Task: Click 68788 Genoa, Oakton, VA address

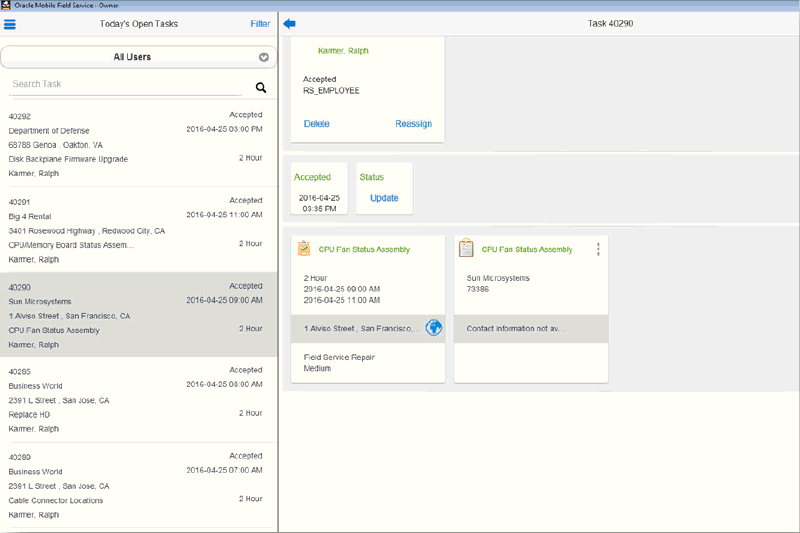Action: pyautogui.click(x=55, y=145)
